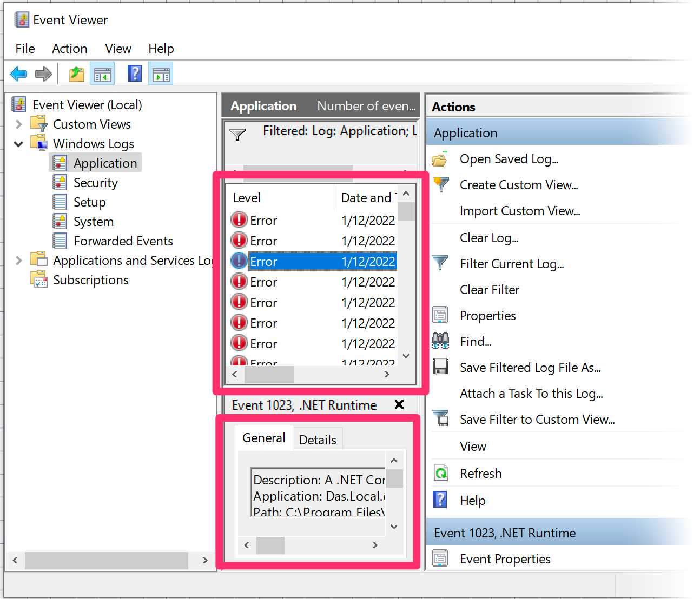
Task: Click the Save Filter to Custom View icon
Action: click(441, 418)
